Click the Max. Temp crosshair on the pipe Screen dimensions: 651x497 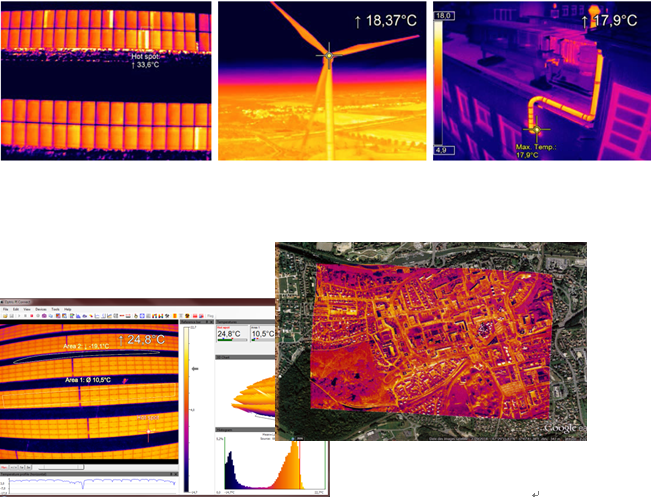(x=534, y=128)
